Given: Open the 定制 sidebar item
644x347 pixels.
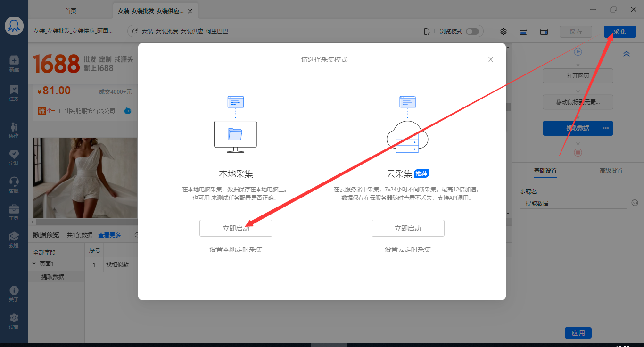Looking at the screenshot, I should 14,157.
